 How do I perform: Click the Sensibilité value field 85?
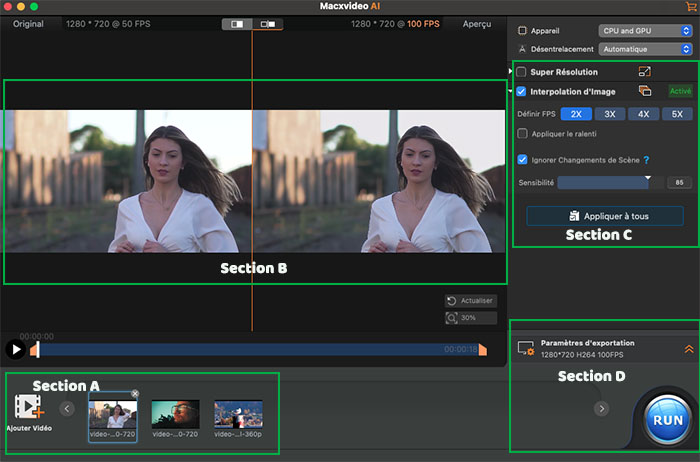pyautogui.click(x=679, y=183)
